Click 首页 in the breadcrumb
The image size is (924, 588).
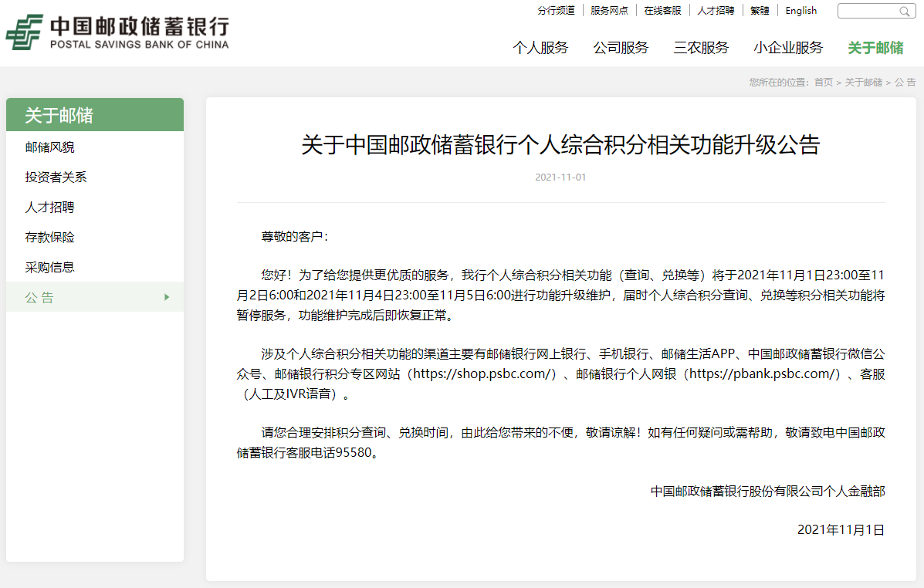click(823, 83)
